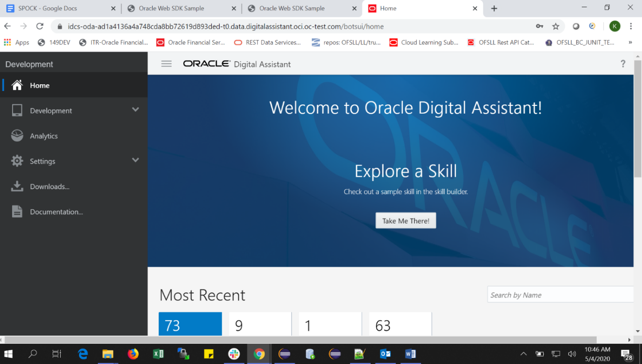Image resolution: width=642 pixels, height=364 pixels.
Task: Open the Windows Start menu
Action: 8,354
